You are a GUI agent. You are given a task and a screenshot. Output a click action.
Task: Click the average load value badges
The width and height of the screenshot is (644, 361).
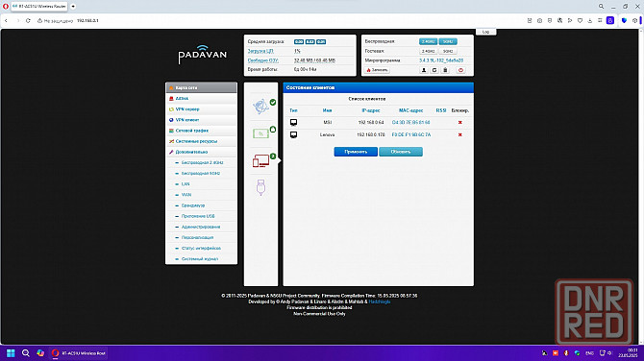[x=310, y=42]
